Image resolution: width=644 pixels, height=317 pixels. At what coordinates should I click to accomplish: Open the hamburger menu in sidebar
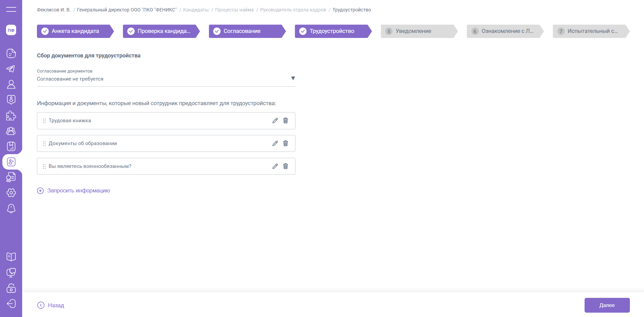pos(11,9)
